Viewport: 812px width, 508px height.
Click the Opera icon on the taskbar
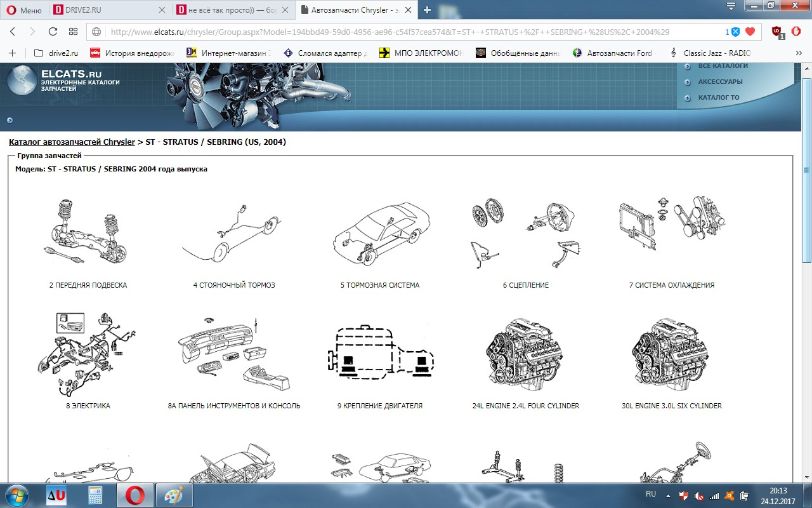coord(134,495)
